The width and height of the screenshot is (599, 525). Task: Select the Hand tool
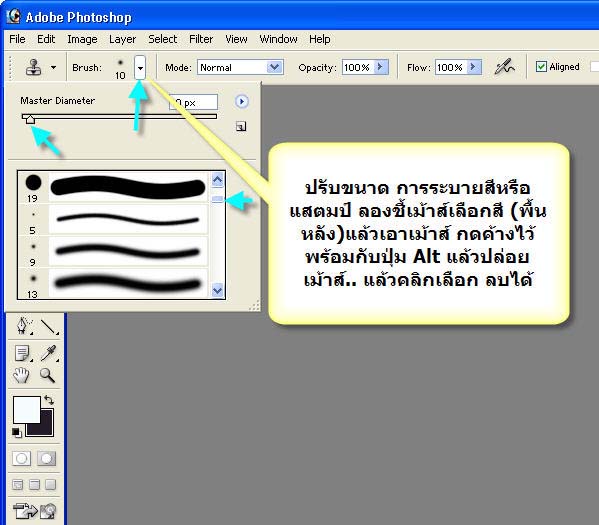tap(21, 376)
